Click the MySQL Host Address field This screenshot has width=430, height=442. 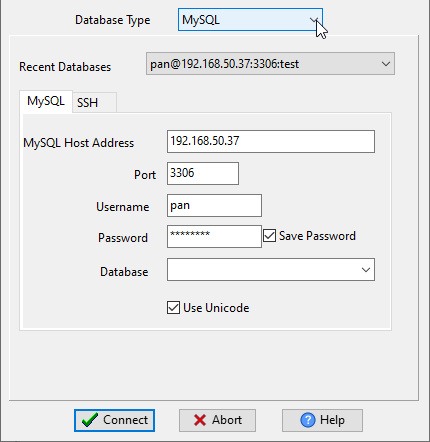[x=271, y=141]
